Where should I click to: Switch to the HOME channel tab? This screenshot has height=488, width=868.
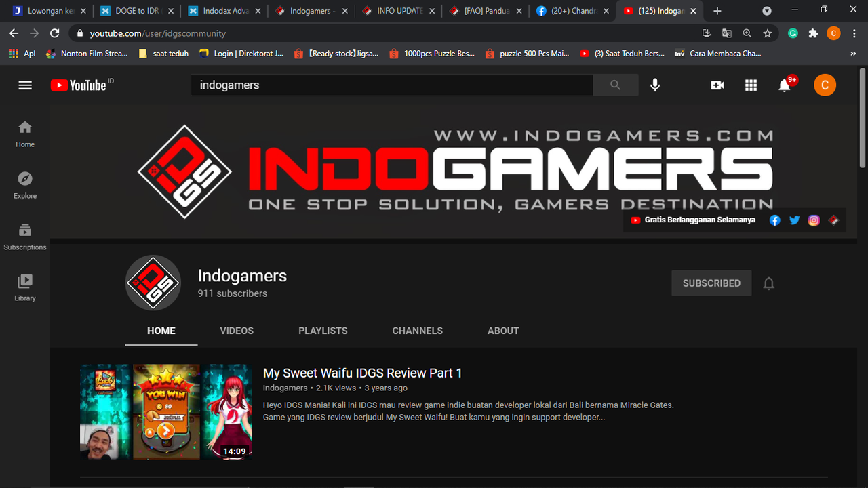click(x=161, y=331)
